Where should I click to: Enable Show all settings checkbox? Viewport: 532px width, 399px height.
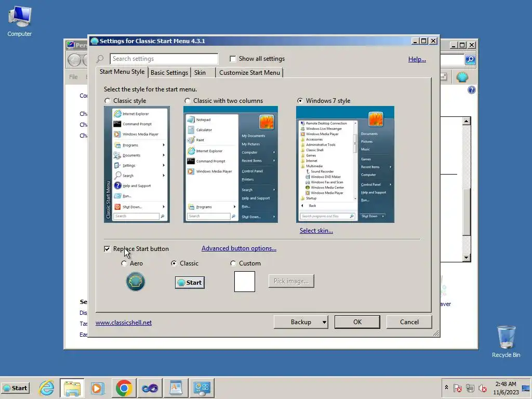coord(233,59)
